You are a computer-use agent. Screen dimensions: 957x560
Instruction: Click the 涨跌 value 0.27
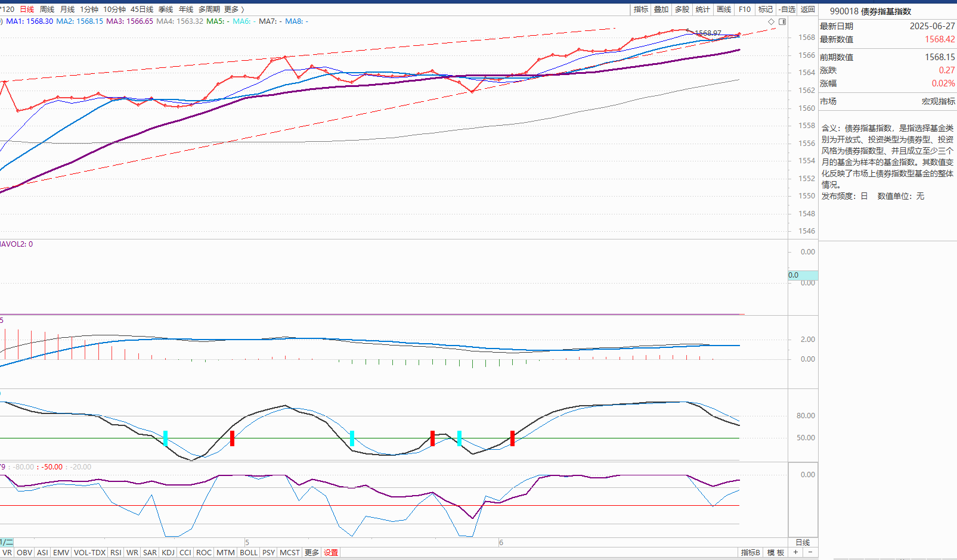(947, 70)
